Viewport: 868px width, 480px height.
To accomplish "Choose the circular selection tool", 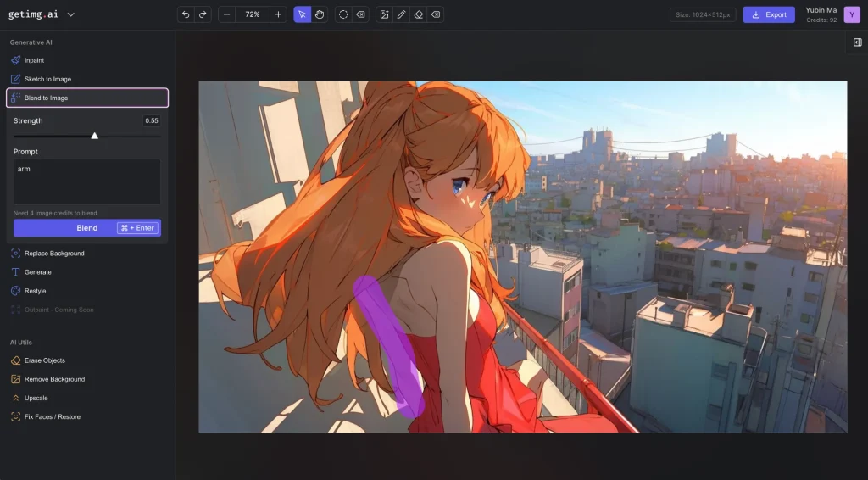I will (343, 14).
